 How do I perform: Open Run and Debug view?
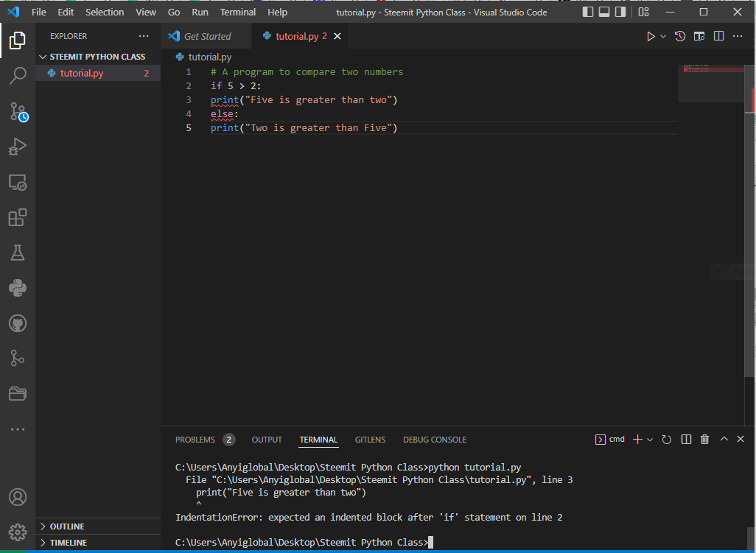tap(18, 147)
